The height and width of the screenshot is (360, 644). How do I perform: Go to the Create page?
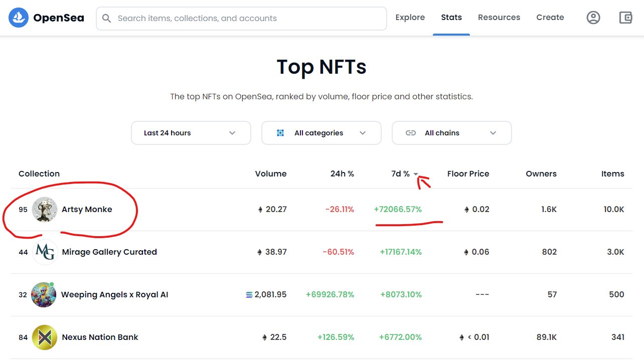click(x=550, y=18)
